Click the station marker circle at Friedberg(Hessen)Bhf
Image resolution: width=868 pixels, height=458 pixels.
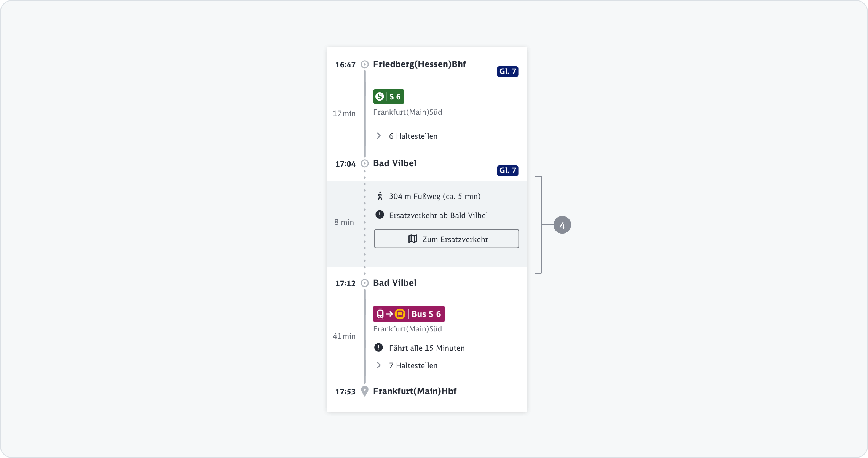[x=364, y=64]
